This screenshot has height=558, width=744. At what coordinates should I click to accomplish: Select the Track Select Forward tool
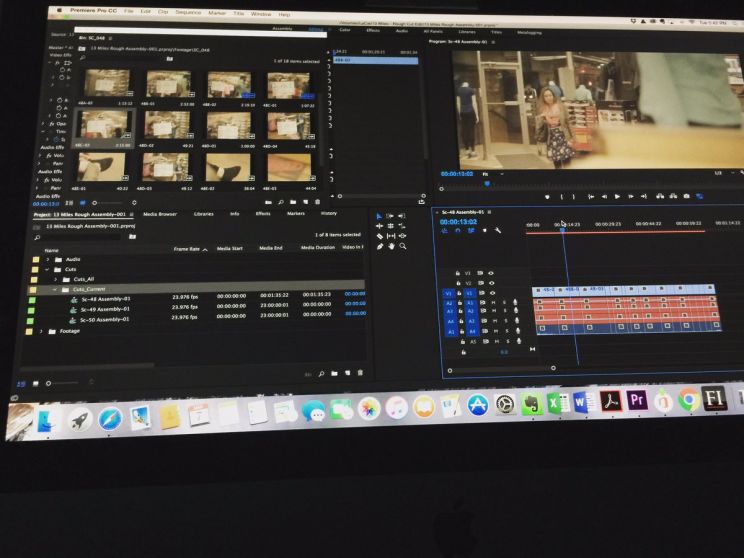[x=390, y=216]
